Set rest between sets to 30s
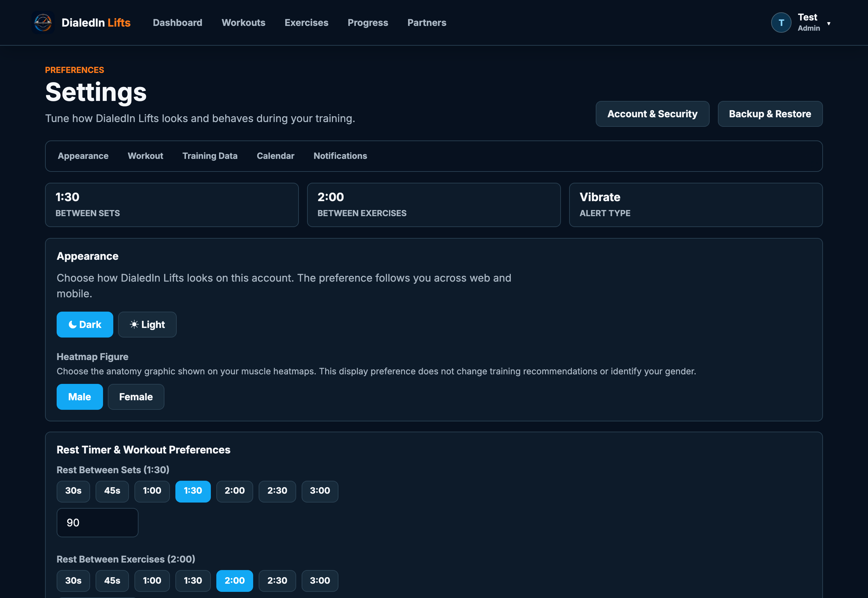The height and width of the screenshot is (598, 868). point(73,491)
